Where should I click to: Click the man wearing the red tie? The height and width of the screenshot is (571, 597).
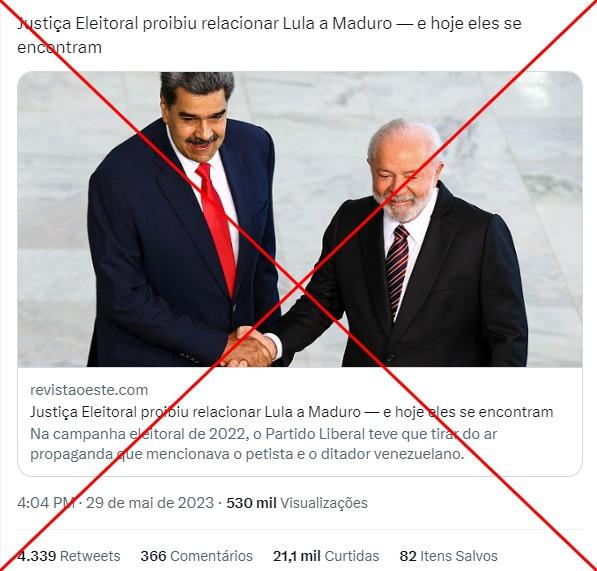[x=183, y=219]
